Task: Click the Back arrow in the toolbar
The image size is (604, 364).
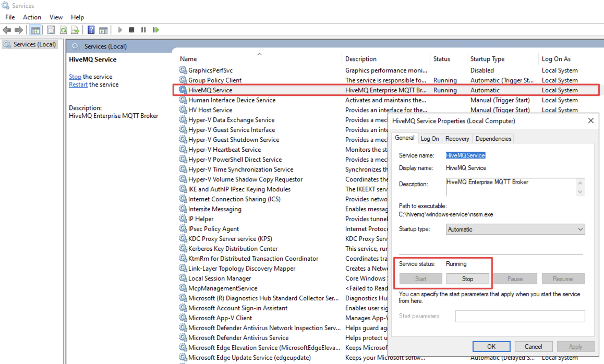Action: click(7, 30)
